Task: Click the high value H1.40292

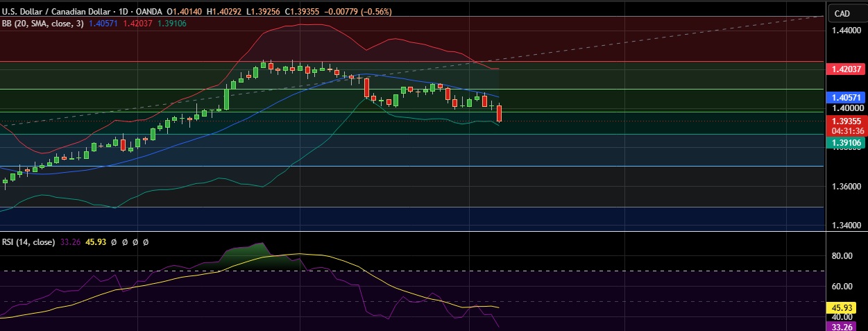Action: point(225,12)
